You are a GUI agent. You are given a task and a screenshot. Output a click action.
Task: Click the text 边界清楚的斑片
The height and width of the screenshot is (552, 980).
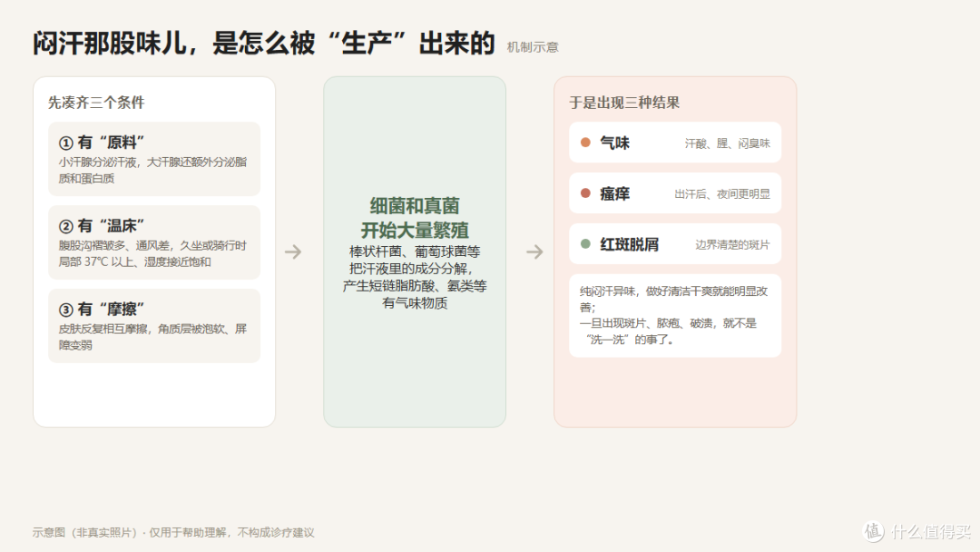[732, 245]
